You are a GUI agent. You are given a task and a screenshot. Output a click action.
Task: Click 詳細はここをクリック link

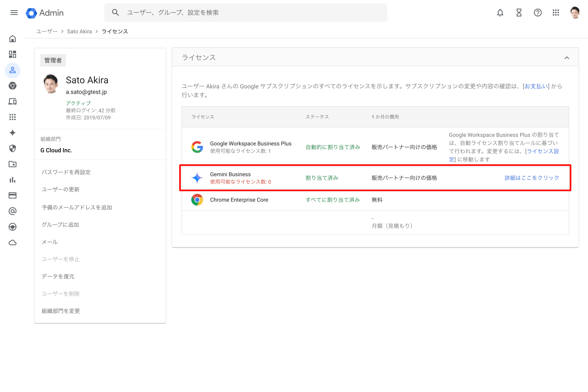click(x=532, y=178)
